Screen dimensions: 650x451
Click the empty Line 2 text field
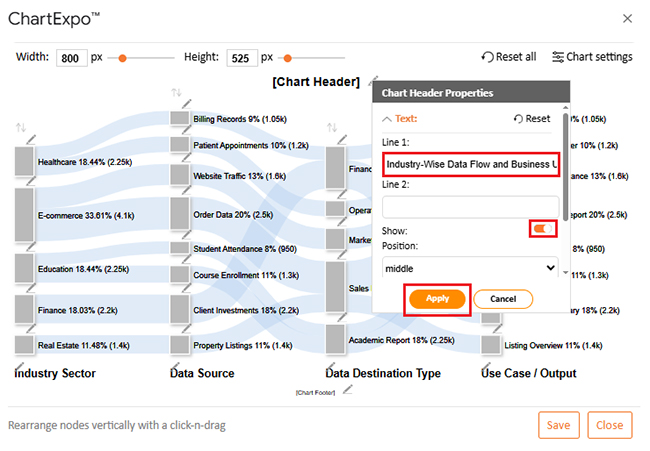click(470, 206)
